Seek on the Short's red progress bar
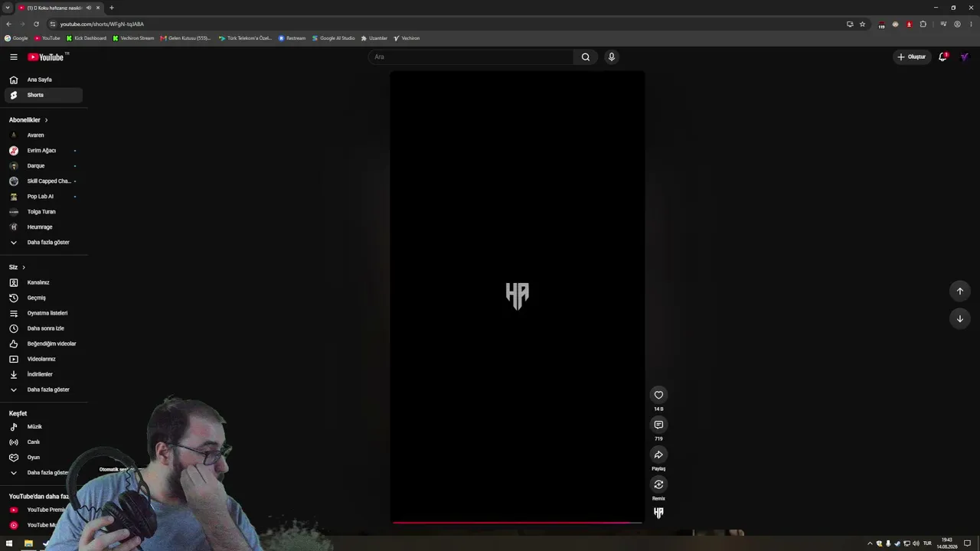Screen dimensions: 980x551 click(x=517, y=523)
